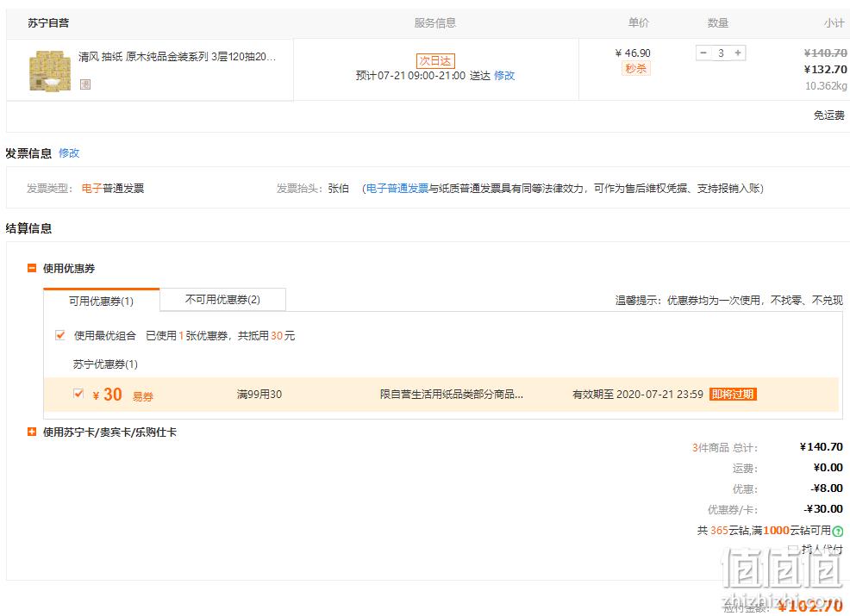Image resolution: width=850 pixels, height=616 pixels.
Task: Click the 优惠 amount -¥8.00
Action: (x=827, y=488)
